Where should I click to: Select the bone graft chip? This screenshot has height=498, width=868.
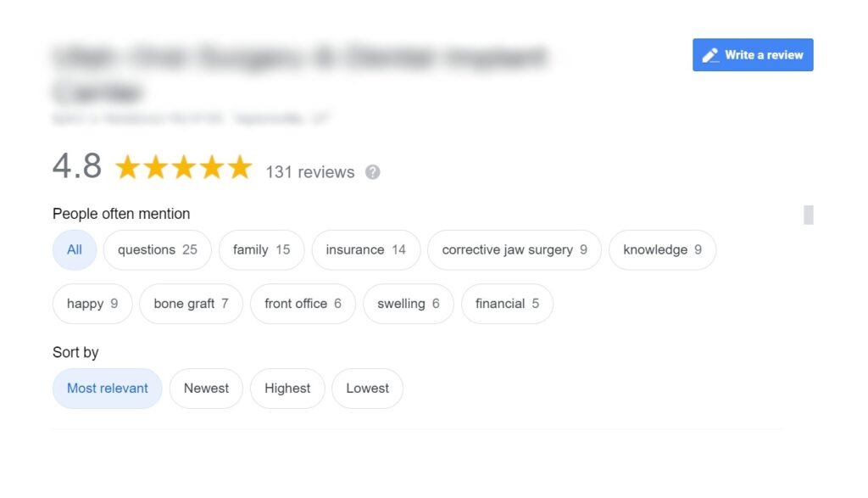(191, 304)
